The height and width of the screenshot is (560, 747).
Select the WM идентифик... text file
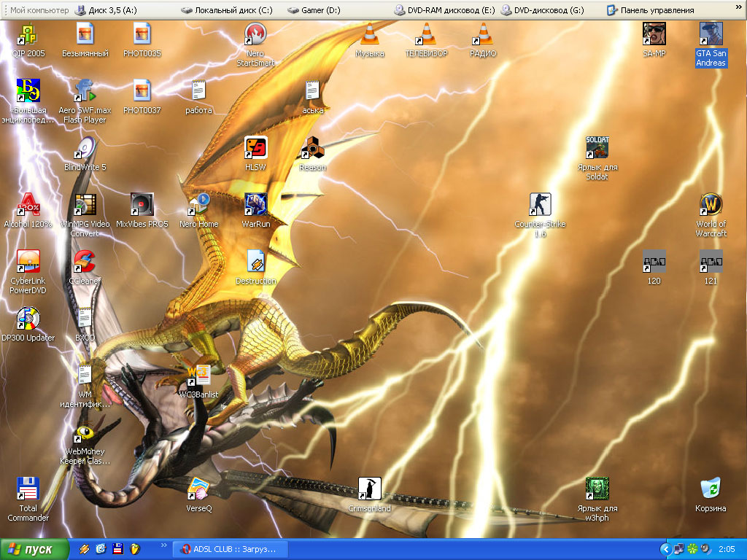85,386
